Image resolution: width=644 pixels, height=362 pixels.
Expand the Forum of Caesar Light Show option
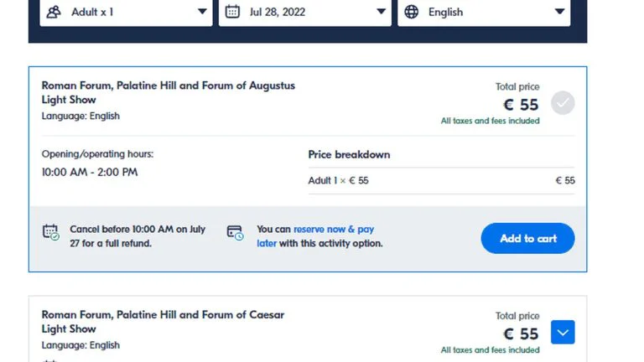(x=563, y=332)
